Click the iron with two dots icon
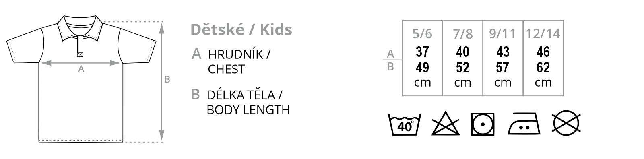 click(x=523, y=124)
